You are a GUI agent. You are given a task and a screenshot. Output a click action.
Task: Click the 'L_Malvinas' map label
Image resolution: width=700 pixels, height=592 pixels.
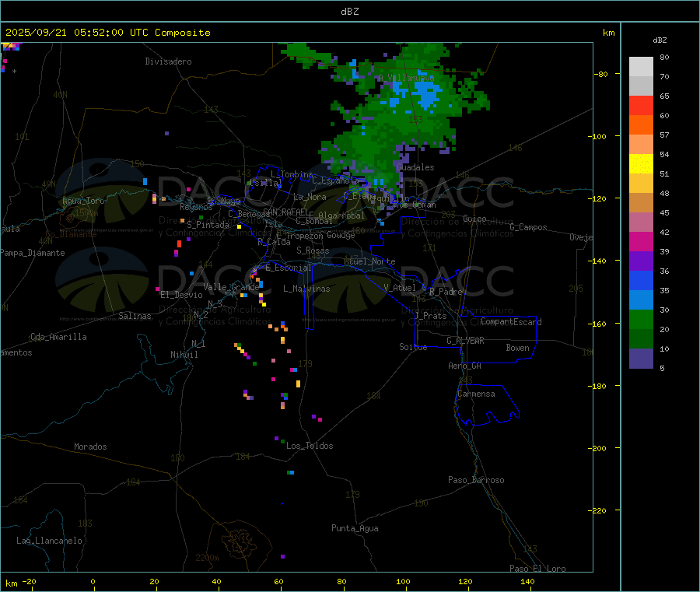click(x=306, y=289)
